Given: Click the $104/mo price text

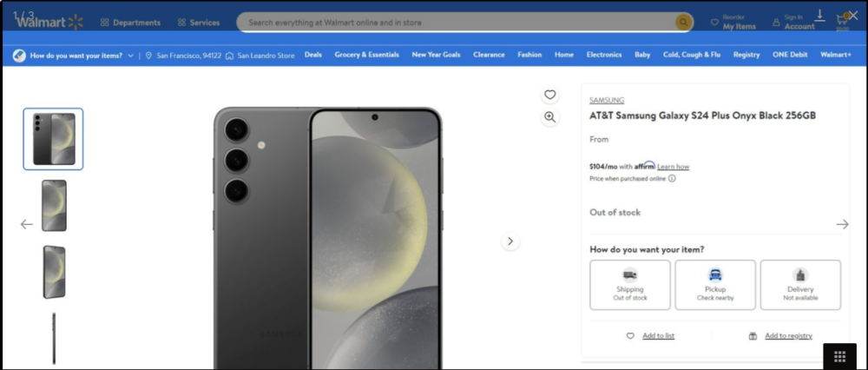Looking at the screenshot, I should coord(603,167).
